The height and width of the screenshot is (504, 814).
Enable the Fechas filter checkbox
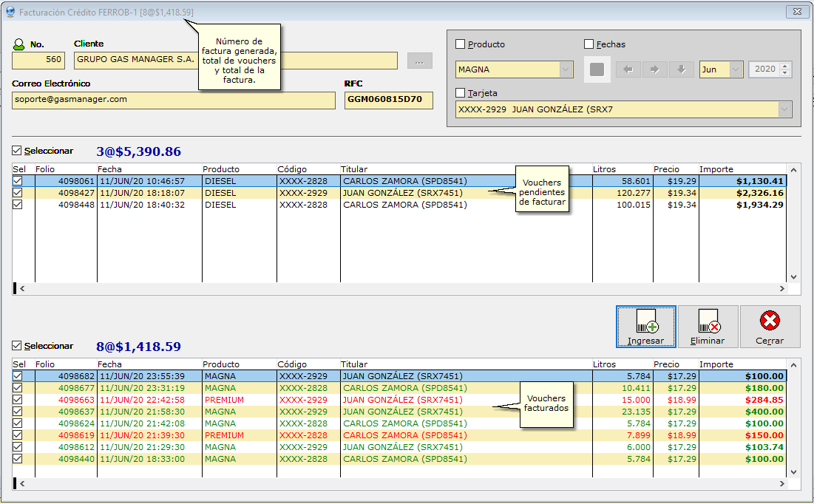pyautogui.click(x=589, y=44)
